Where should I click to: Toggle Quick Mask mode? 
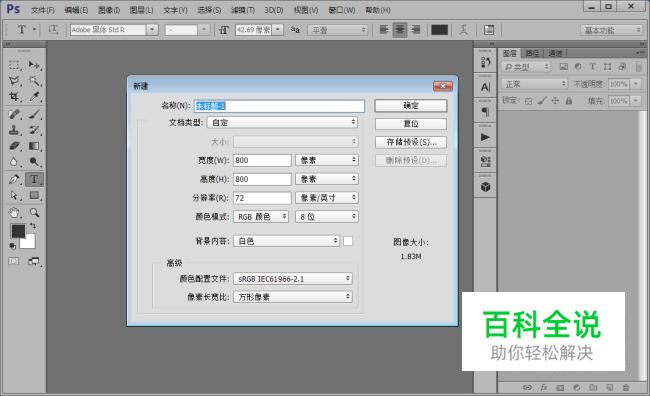(14, 261)
